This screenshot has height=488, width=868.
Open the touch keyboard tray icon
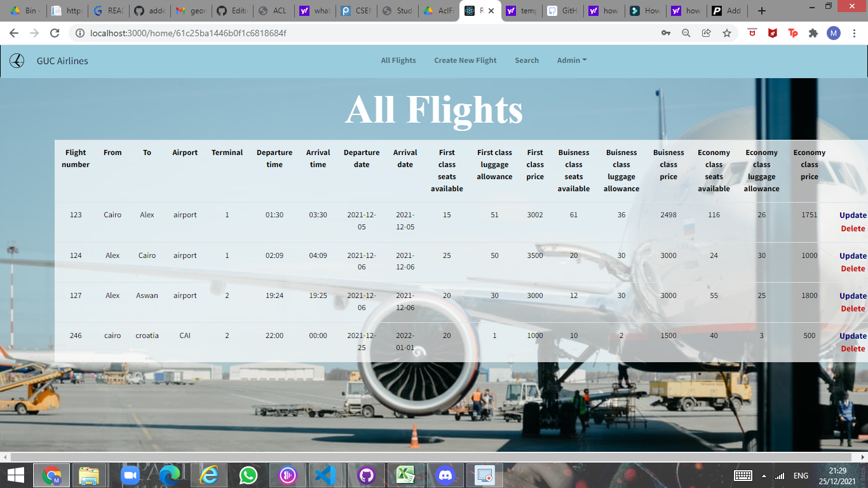(x=743, y=476)
